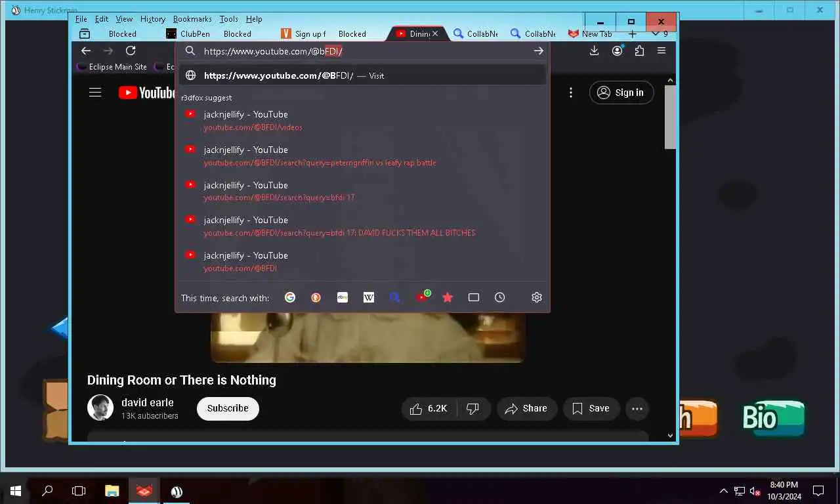This screenshot has width=840, height=504.
Task: Search this time with eBay
Action: pos(342,297)
